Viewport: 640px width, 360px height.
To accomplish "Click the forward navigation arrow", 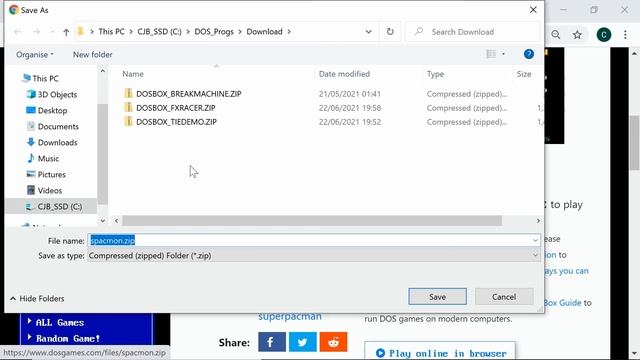I will coord(36,32).
